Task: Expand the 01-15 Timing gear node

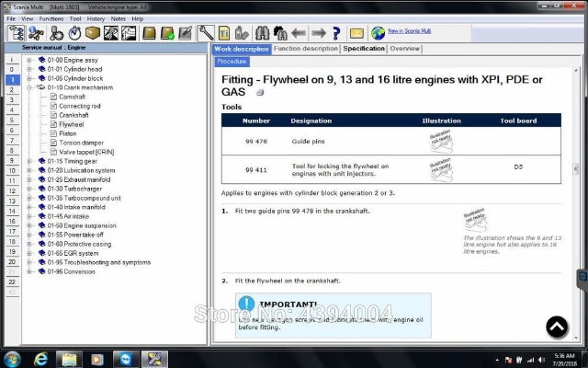Action: pos(28,161)
